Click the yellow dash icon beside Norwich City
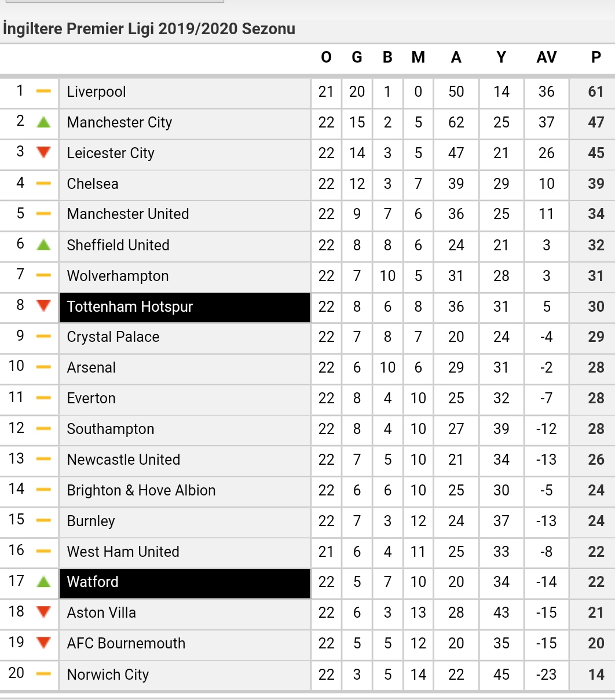 pos(43,674)
